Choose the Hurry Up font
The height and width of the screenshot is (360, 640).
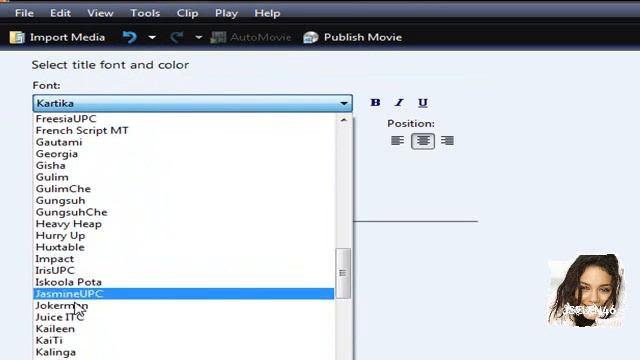point(183,236)
